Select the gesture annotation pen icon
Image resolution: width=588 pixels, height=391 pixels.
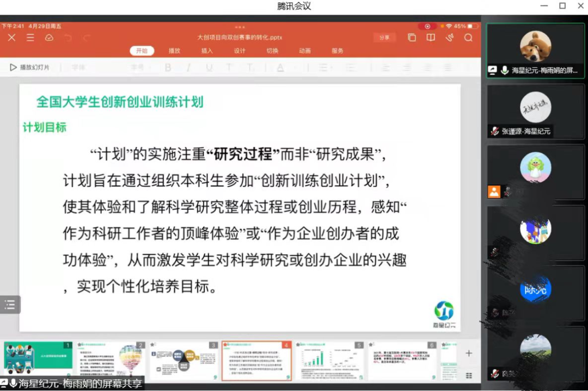[x=449, y=37]
